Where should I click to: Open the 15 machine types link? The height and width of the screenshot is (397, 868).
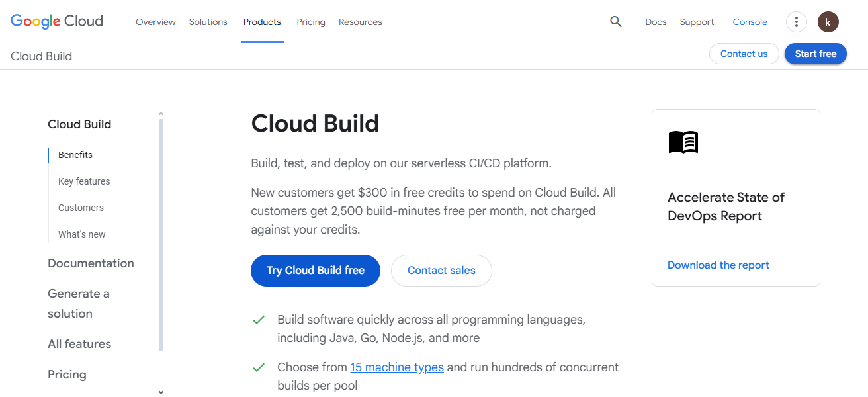(397, 367)
